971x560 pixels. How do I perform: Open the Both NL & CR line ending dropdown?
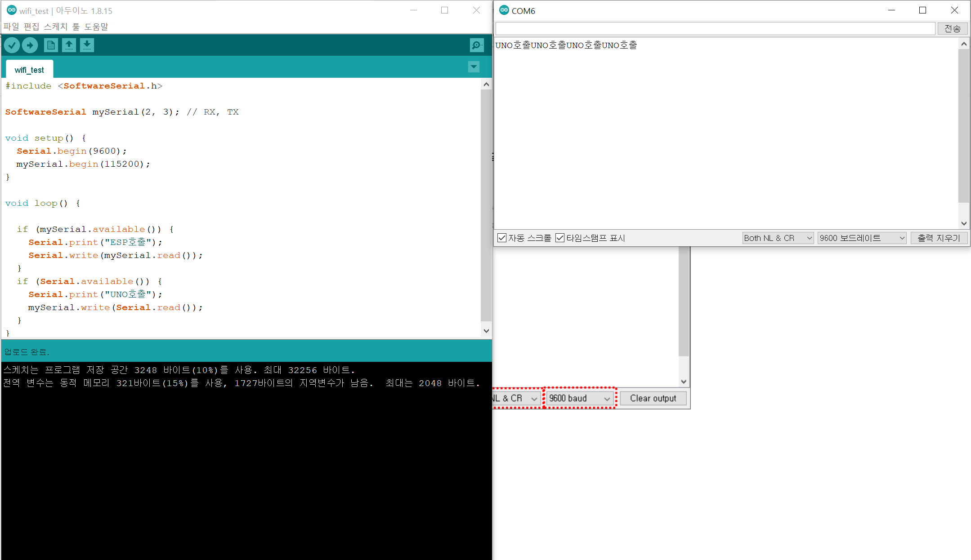click(x=778, y=238)
